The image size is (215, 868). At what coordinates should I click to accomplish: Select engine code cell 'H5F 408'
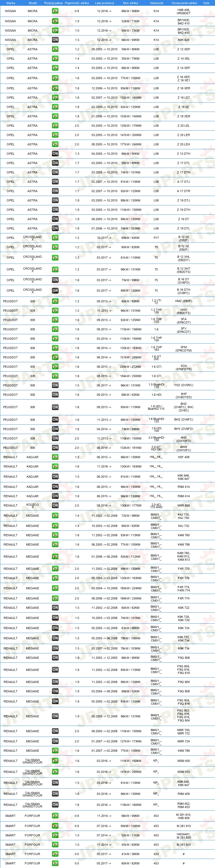pyautogui.click(x=184, y=457)
